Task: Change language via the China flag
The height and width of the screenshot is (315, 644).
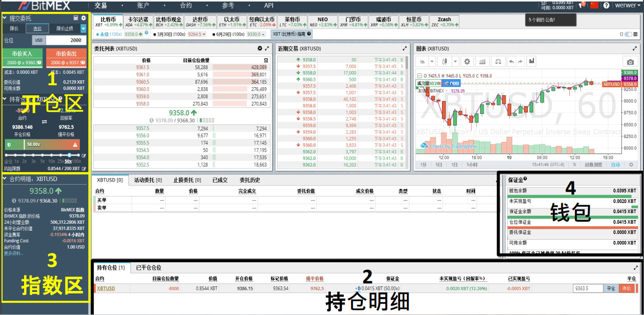Action: click(594, 5)
